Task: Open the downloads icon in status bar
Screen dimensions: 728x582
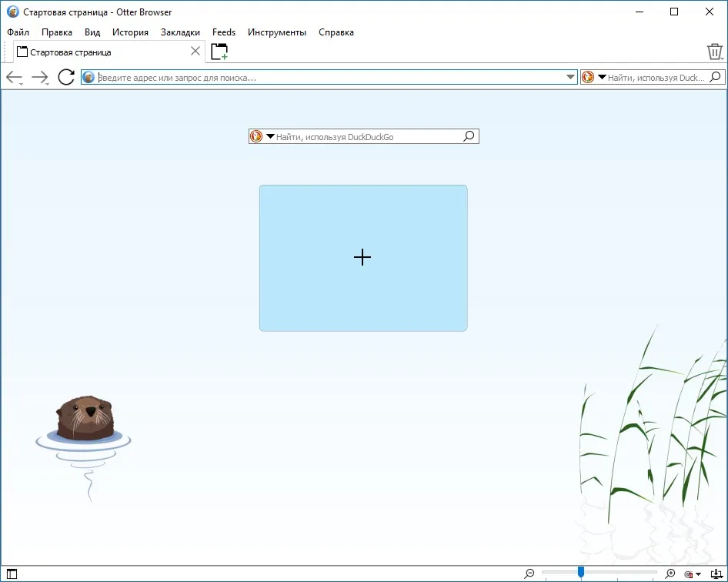Action: tap(717, 574)
